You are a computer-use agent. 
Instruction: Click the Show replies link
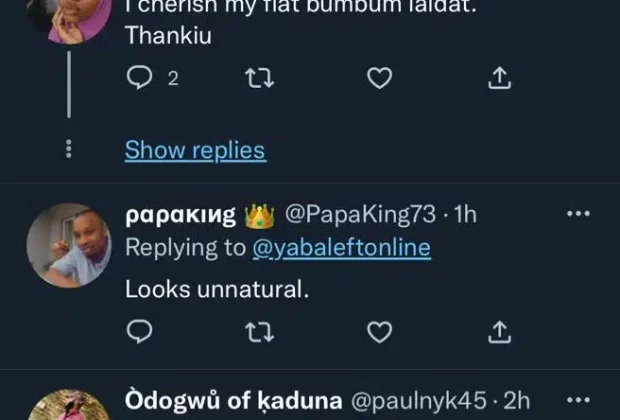point(195,151)
